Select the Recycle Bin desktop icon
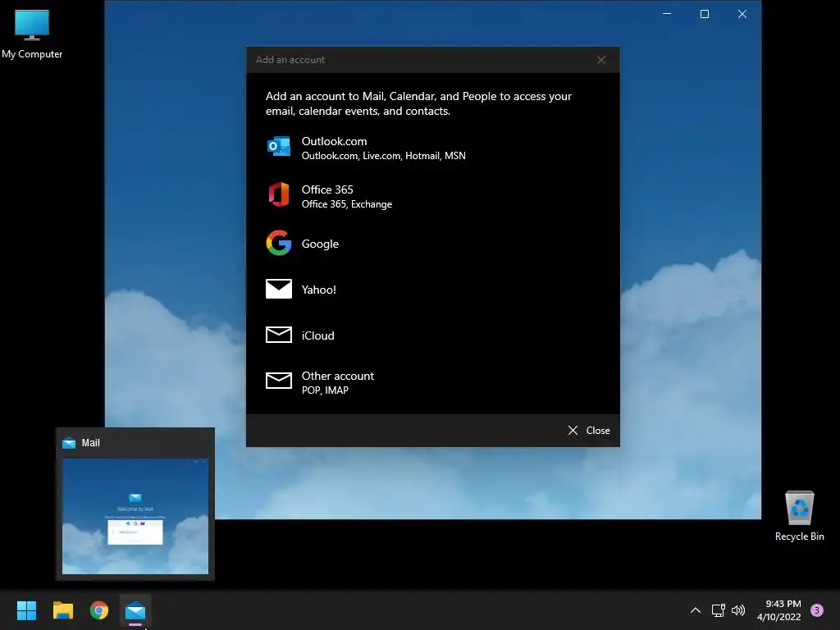 tap(799, 516)
